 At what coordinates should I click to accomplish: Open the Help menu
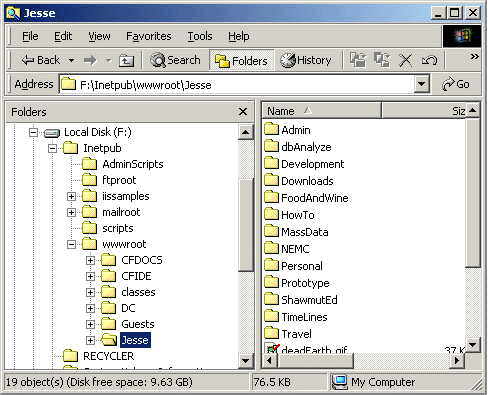click(x=239, y=36)
